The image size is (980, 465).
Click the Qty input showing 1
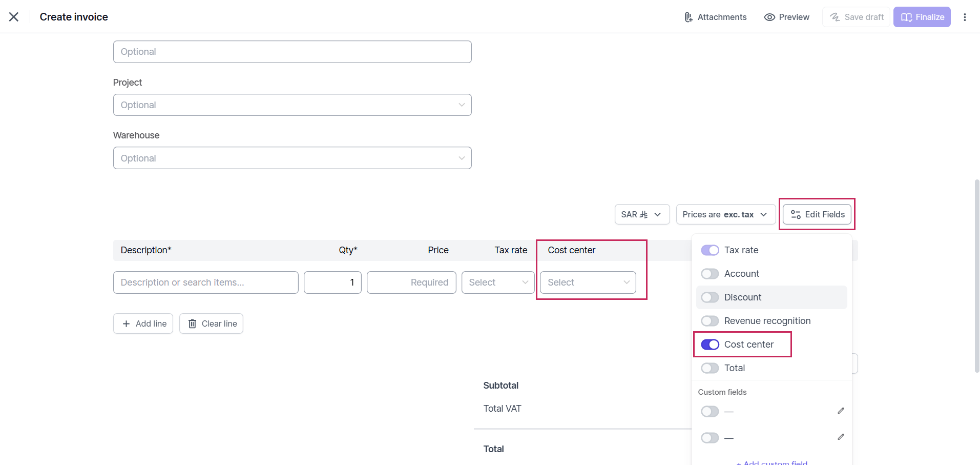pos(332,282)
